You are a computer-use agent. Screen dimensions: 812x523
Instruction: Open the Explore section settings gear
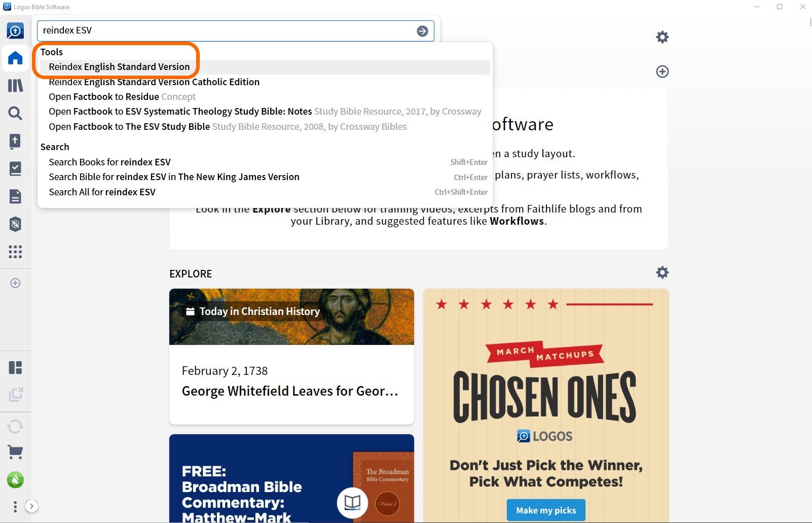tap(662, 272)
